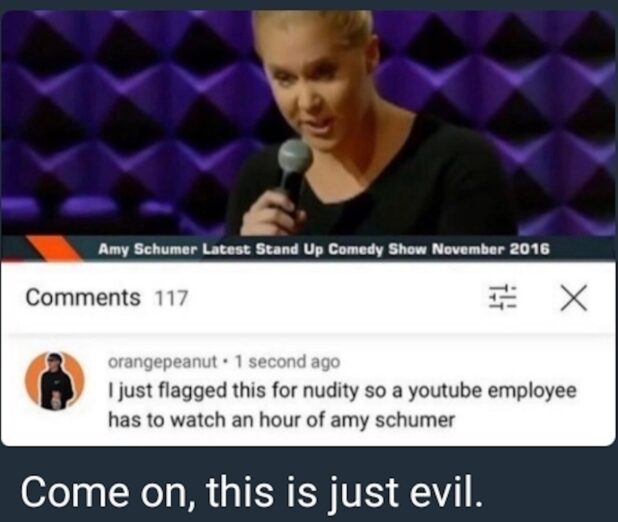The height and width of the screenshot is (522, 618).
Task: Click the "Come on, this is just evil." caption
Action: coord(251,492)
